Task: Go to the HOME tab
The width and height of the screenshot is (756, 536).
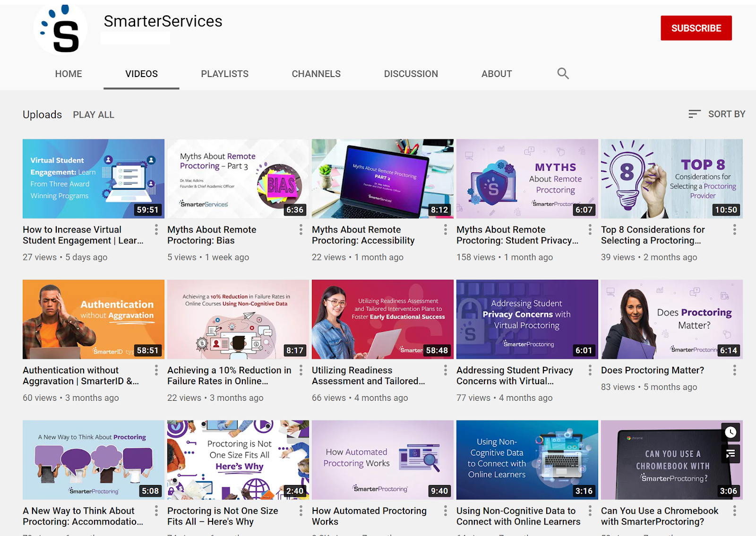Action: click(69, 74)
